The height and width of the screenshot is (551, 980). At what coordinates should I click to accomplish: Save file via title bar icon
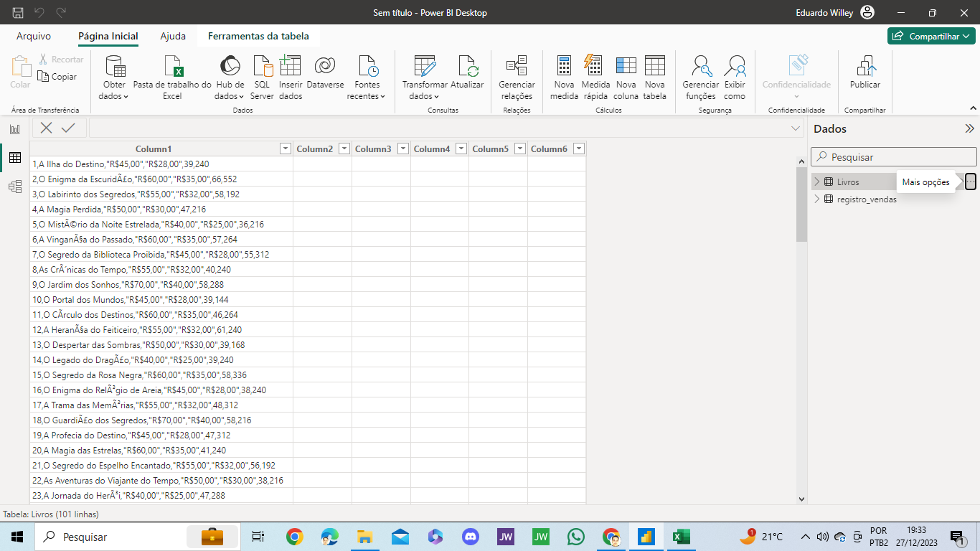(x=18, y=13)
